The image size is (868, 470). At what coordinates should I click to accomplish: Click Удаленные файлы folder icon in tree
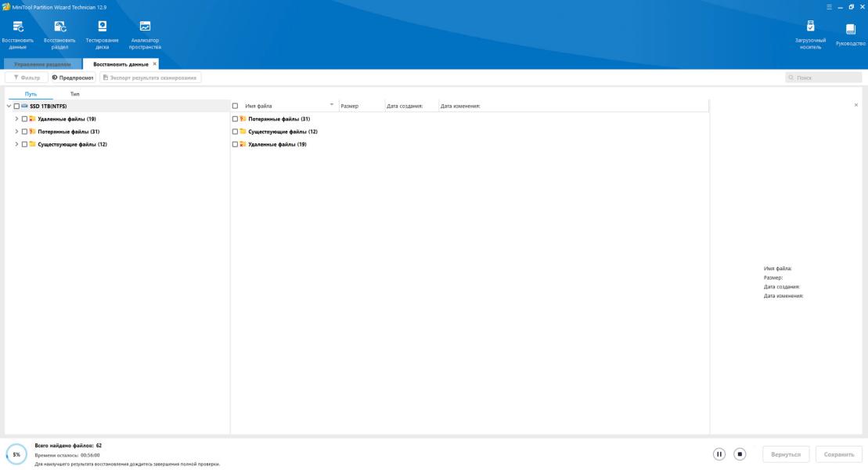pyautogui.click(x=32, y=118)
